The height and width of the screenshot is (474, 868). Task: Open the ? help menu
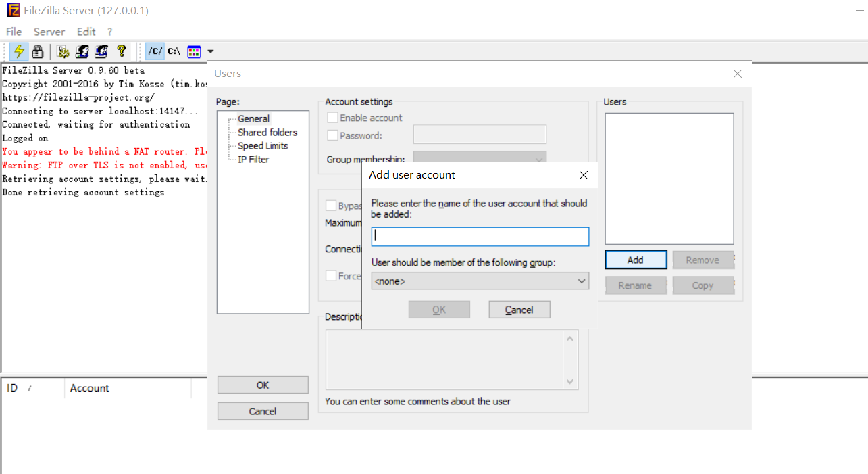(x=109, y=32)
